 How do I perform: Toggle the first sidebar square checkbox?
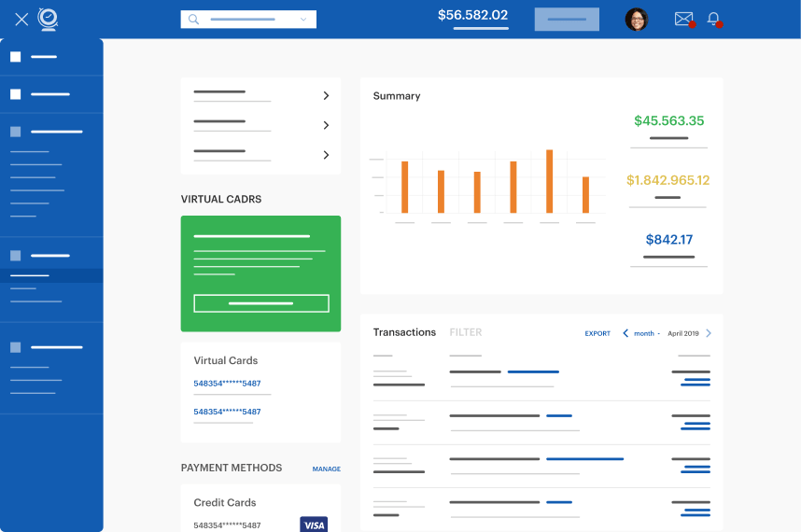coord(15,57)
